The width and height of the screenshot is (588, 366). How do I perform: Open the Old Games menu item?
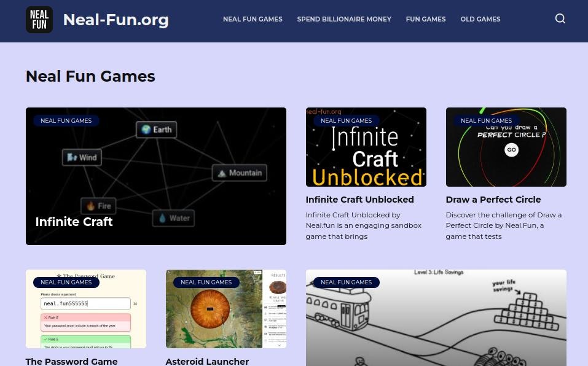tap(480, 19)
